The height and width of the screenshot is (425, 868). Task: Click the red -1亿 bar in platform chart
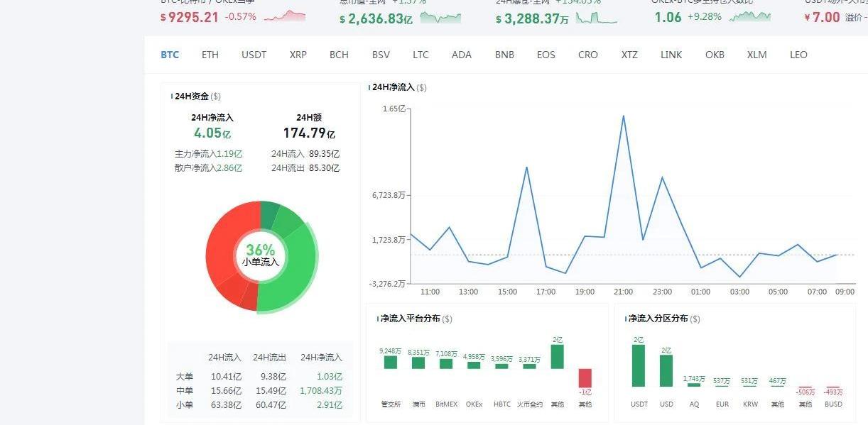tap(585, 377)
